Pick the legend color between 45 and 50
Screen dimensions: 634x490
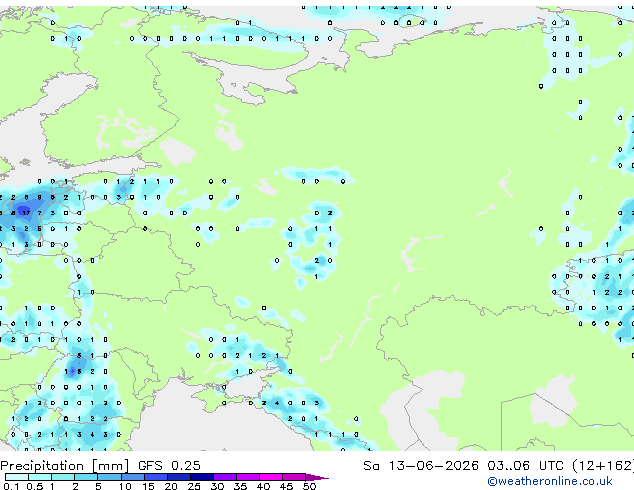coord(294,477)
